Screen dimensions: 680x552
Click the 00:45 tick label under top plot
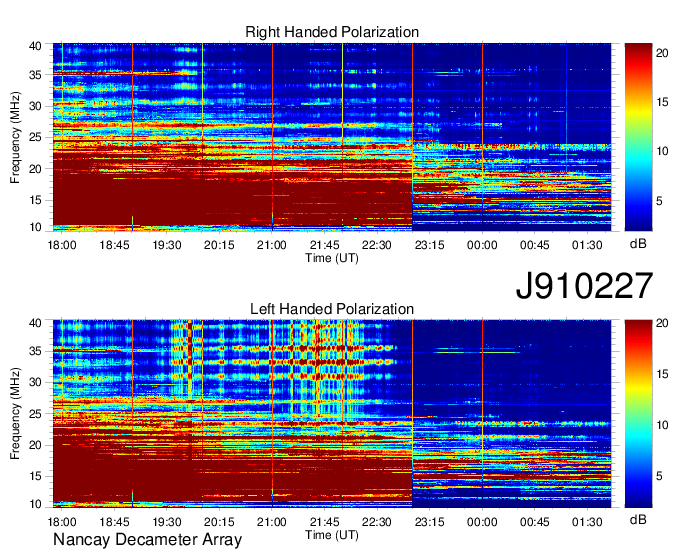click(535, 245)
